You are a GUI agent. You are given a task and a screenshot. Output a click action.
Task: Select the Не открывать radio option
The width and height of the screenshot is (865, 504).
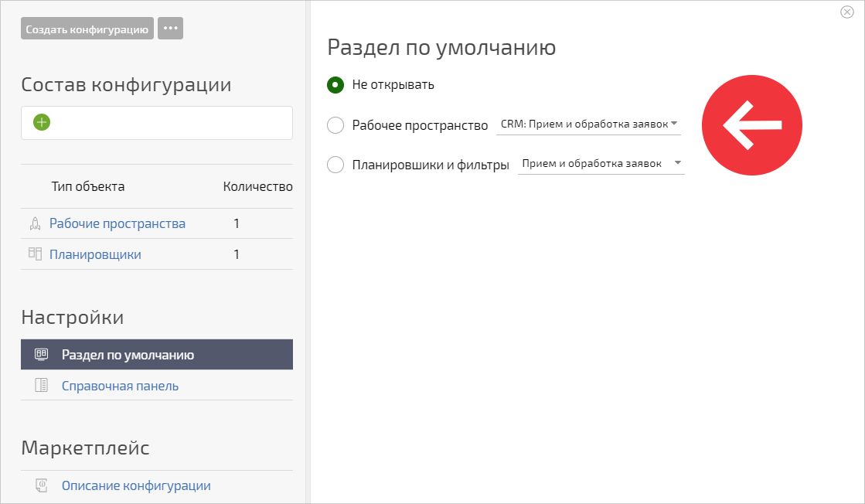point(335,85)
